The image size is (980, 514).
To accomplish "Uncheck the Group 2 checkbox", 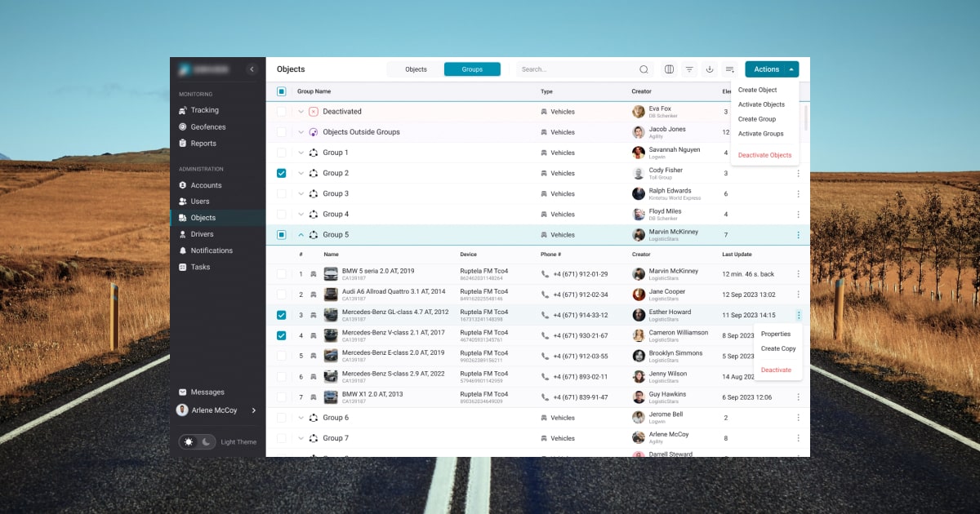I will 282,173.
